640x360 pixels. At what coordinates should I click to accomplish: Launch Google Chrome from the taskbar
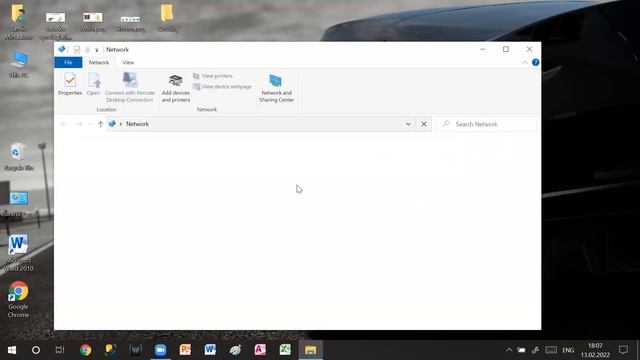point(86,350)
